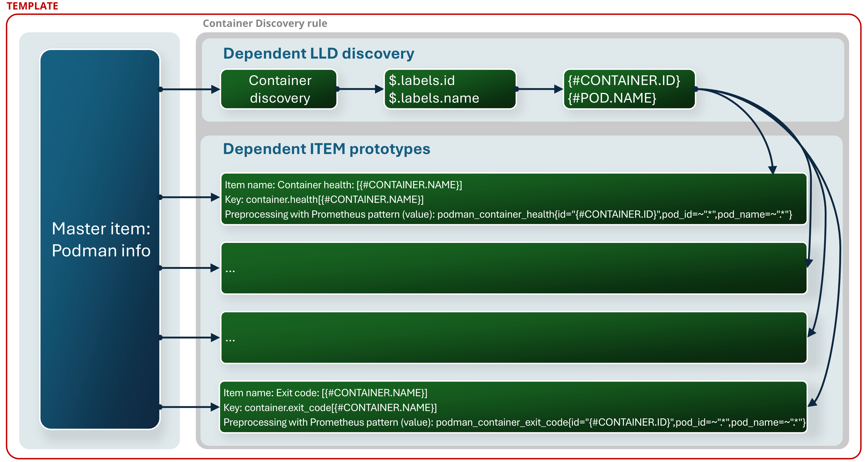Click the 'Dependent LLD discovery' heading
Screen dimensions: 868x462
coord(319,53)
